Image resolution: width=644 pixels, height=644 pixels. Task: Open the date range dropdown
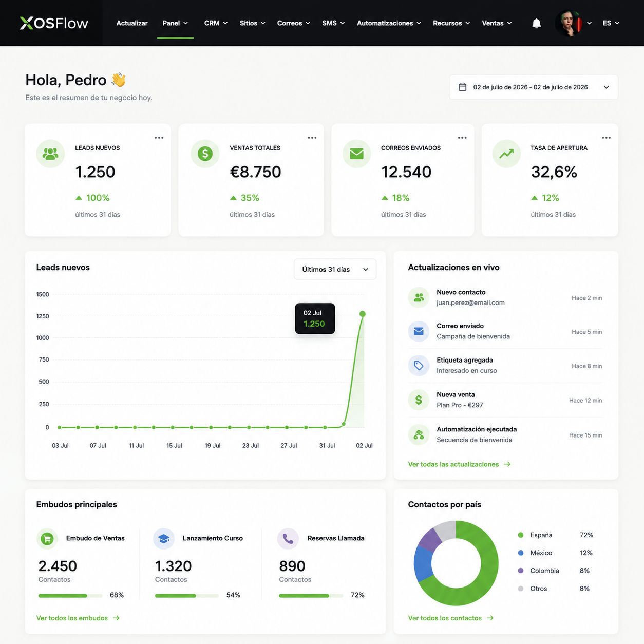pyautogui.click(x=534, y=87)
